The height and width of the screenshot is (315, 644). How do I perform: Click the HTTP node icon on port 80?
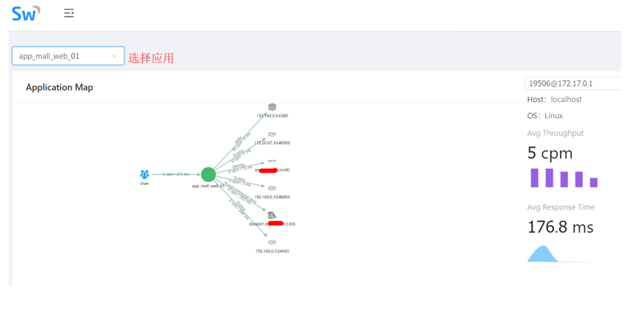point(272,161)
